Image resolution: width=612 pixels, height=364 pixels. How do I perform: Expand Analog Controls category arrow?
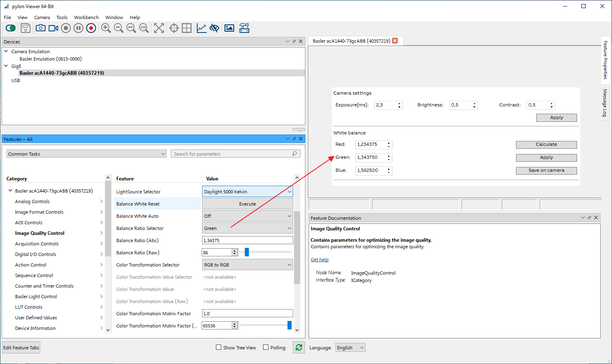coord(101,201)
